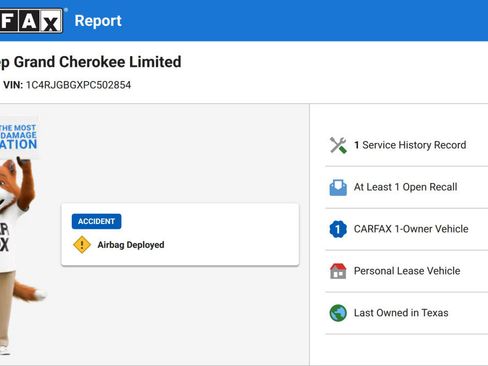The width and height of the screenshot is (488, 366).
Task: Click the Report title in the header
Action: pos(98,21)
